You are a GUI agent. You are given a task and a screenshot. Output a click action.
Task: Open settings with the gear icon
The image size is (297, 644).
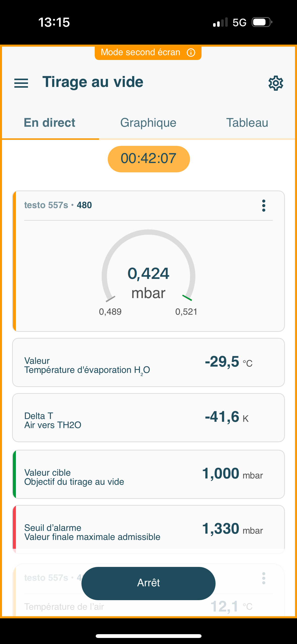click(x=276, y=83)
